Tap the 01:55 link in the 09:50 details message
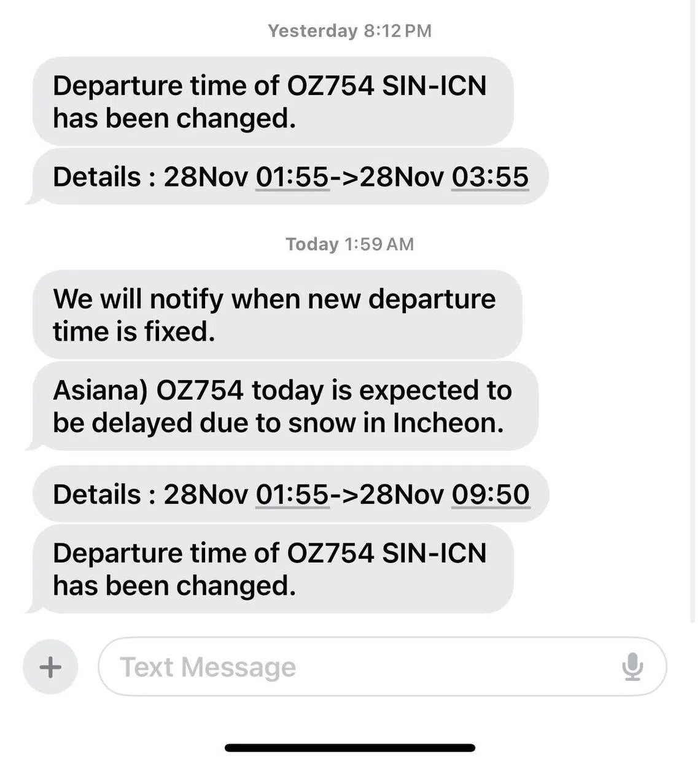The width and height of the screenshot is (700, 765). point(292,495)
